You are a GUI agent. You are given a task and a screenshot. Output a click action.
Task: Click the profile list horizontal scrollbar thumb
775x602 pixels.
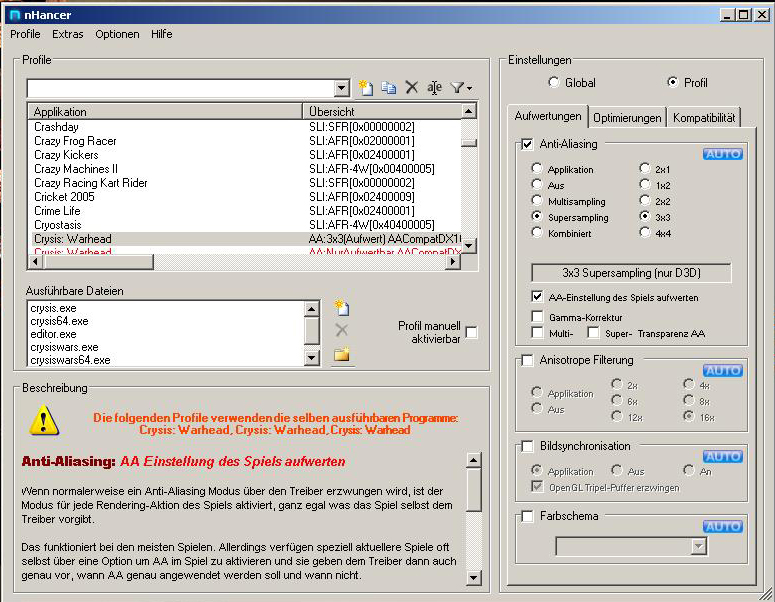click(x=98, y=261)
